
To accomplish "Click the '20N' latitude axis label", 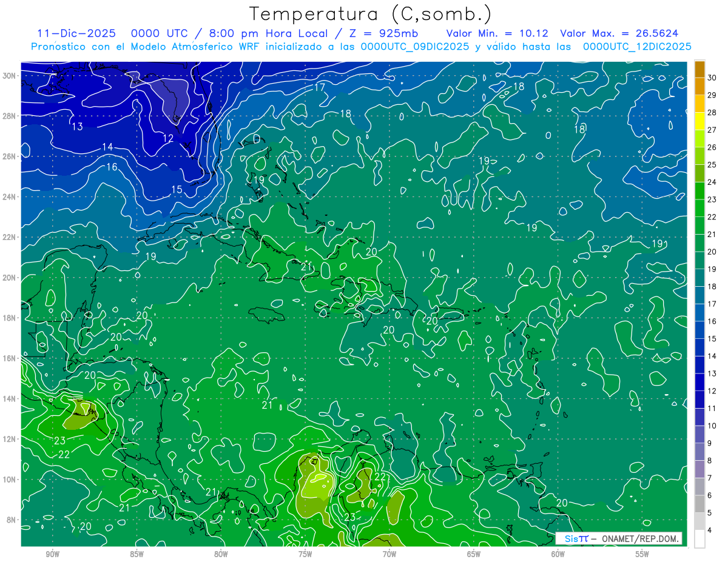I will 9,278.
